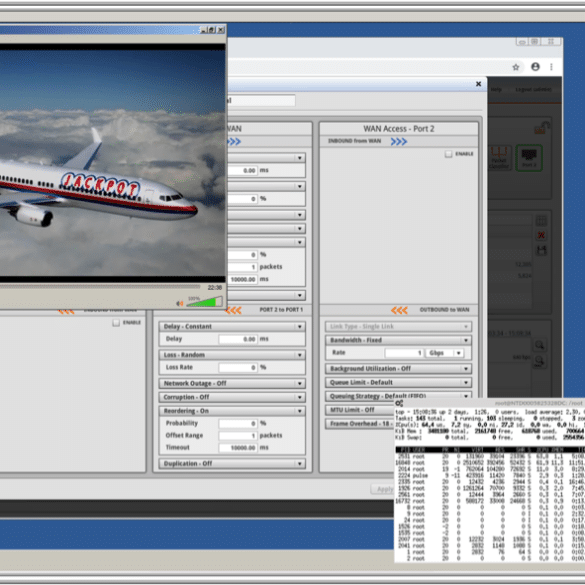Click the OUTBOUND to WAN label
Viewport: 585px width, 585px height.
(444, 310)
